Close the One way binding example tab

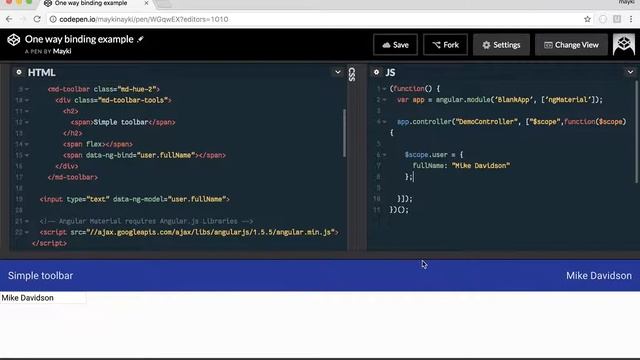click(x=146, y=3)
